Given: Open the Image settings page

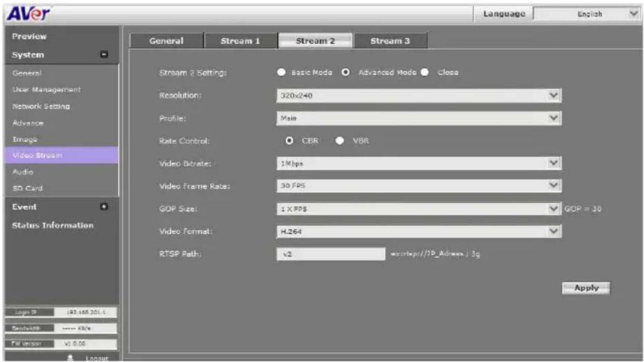Looking at the screenshot, I should (25, 139).
